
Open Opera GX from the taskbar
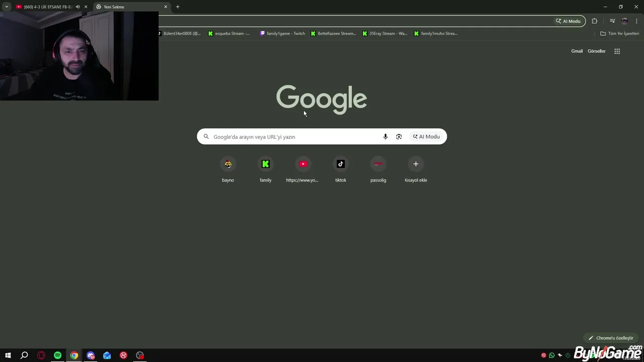point(41,355)
